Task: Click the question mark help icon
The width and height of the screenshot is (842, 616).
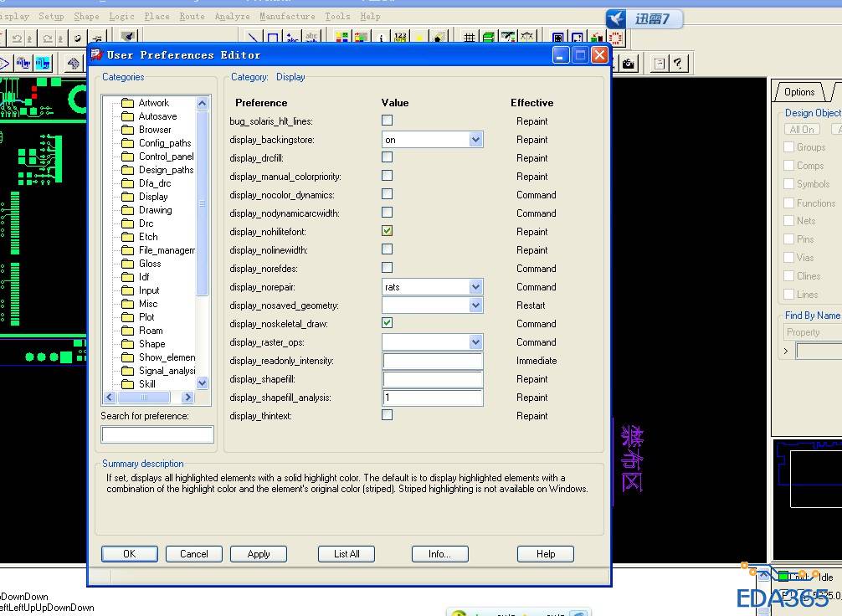Action: [678, 64]
